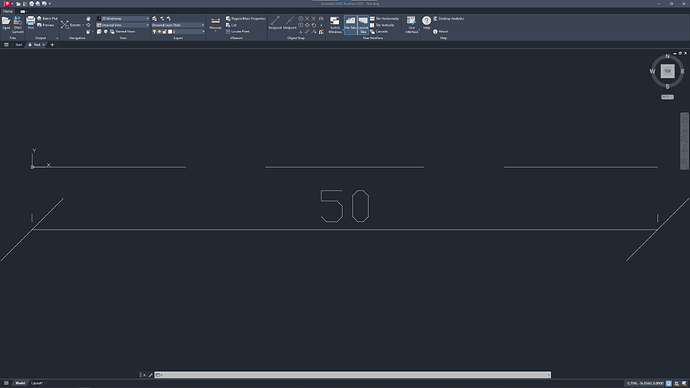Zoom to Extents in Navigation panel
Image resolution: width=690 pixels, height=388 pixels.
71,25
